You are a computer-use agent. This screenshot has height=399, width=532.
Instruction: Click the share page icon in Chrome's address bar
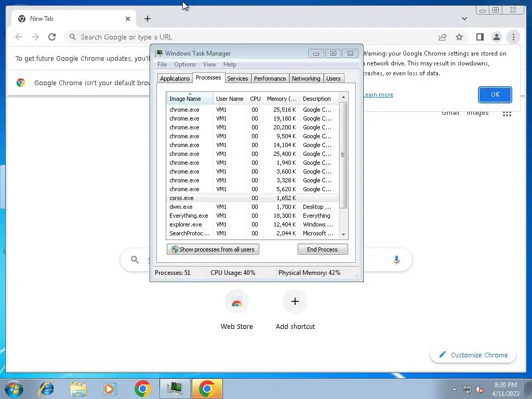point(443,37)
